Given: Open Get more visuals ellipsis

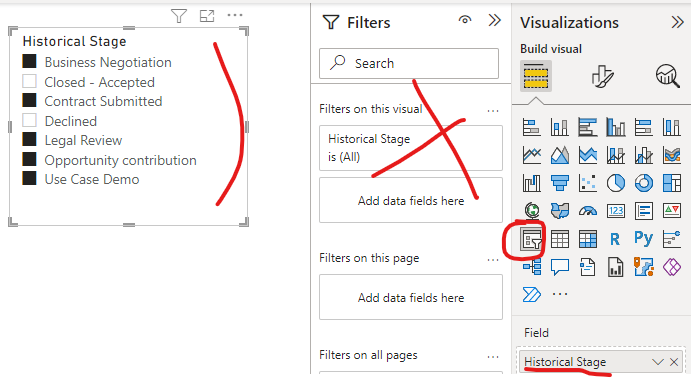Looking at the screenshot, I should tap(560, 294).
